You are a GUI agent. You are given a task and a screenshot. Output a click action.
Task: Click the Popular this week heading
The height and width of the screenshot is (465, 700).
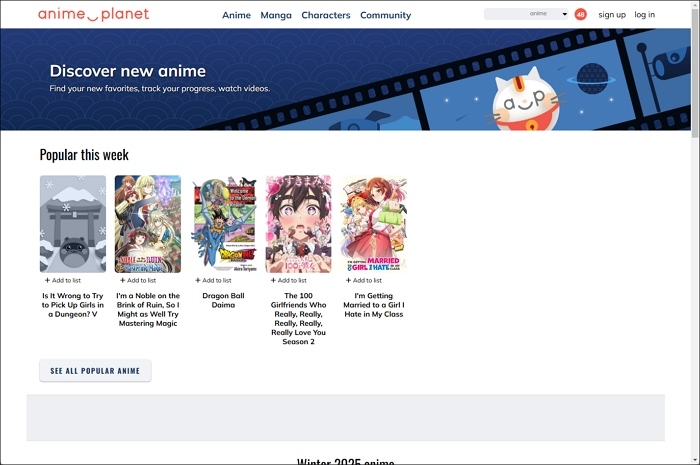click(x=84, y=154)
